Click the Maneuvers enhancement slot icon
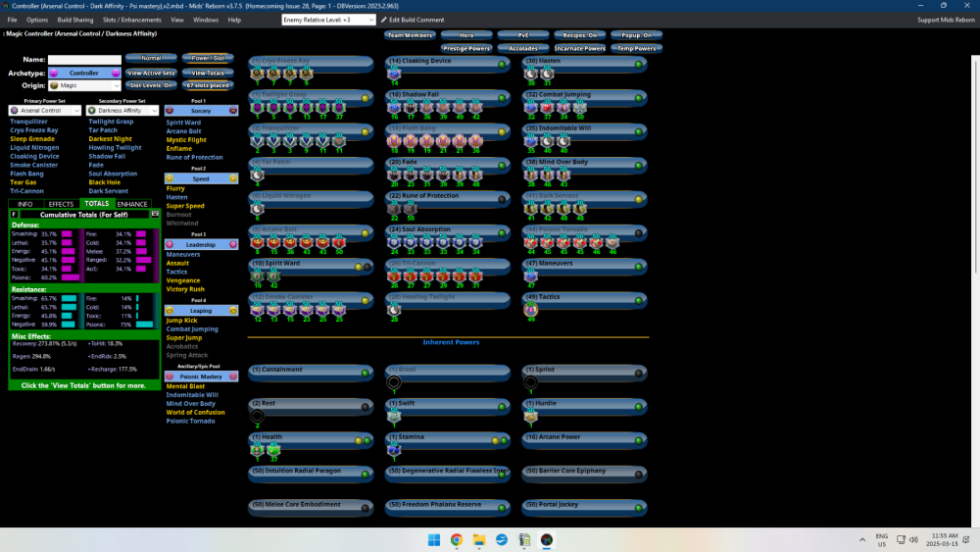 (x=531, y=276)
